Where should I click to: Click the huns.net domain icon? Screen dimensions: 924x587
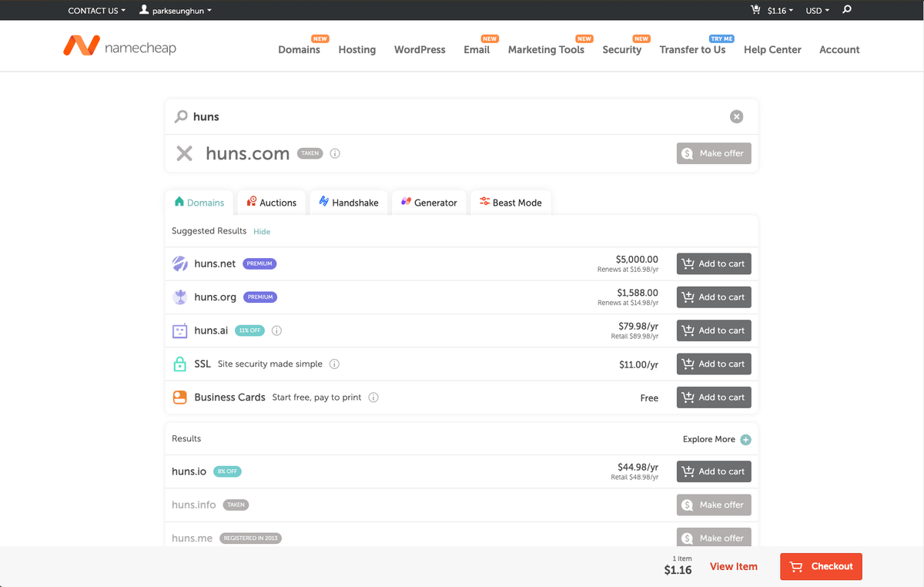pos(179,263)
